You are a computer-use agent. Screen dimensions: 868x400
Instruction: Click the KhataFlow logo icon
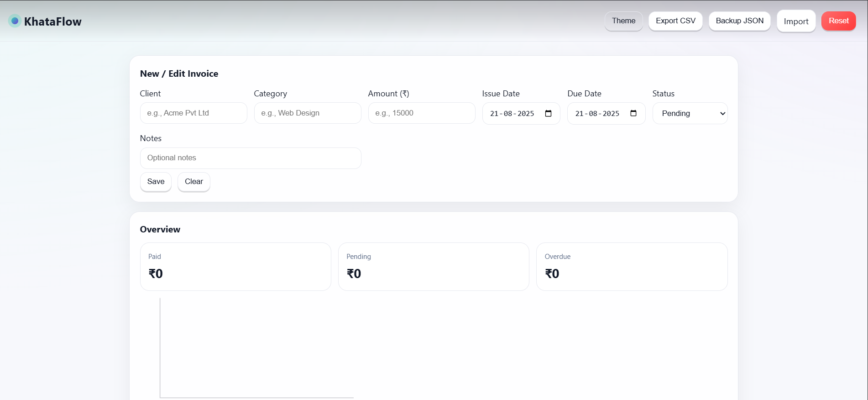click(x=15, y=21)
